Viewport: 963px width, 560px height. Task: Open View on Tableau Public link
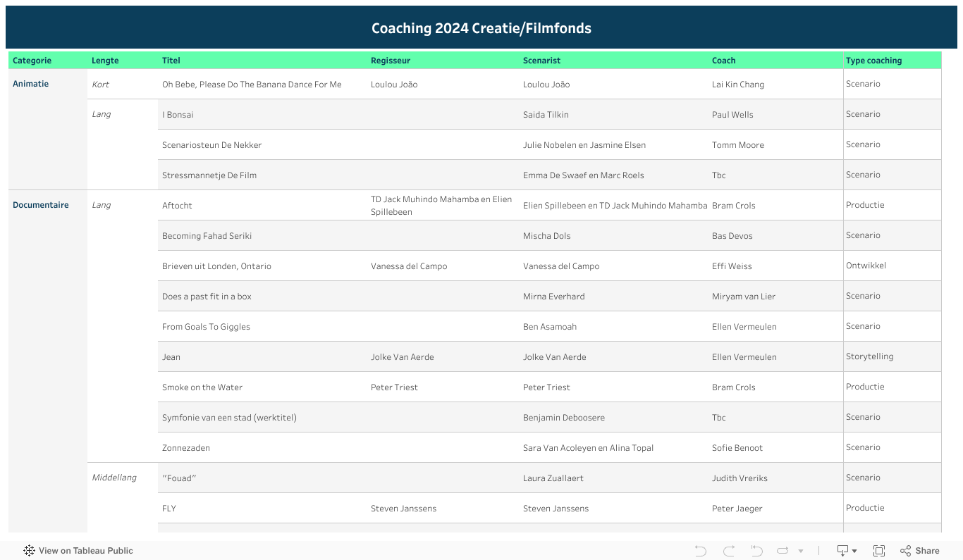(x=85, y=551)
